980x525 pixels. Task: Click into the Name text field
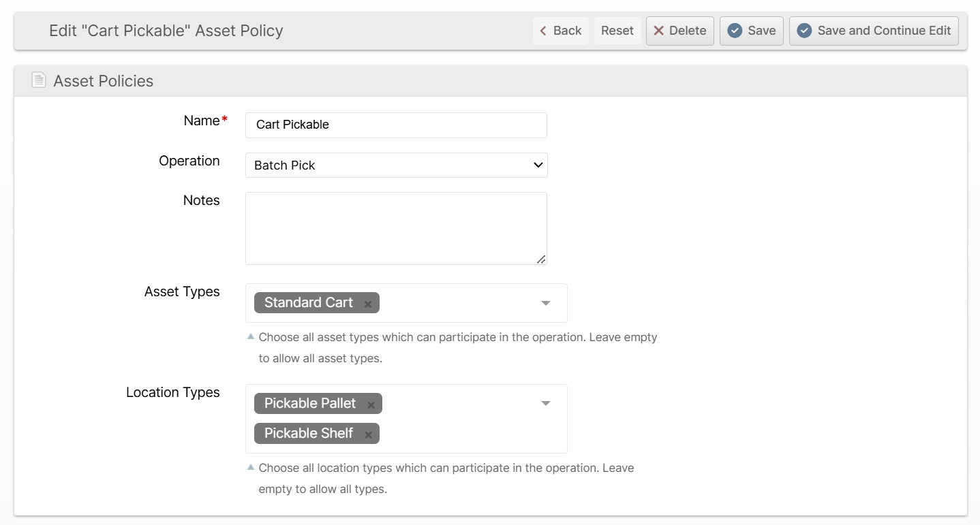coord(396,125)
